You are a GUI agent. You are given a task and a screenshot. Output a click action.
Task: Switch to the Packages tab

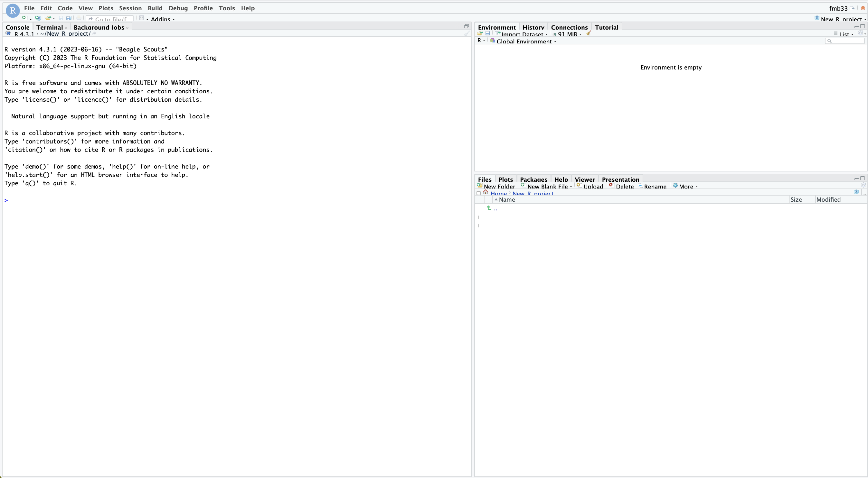(533, 179)
